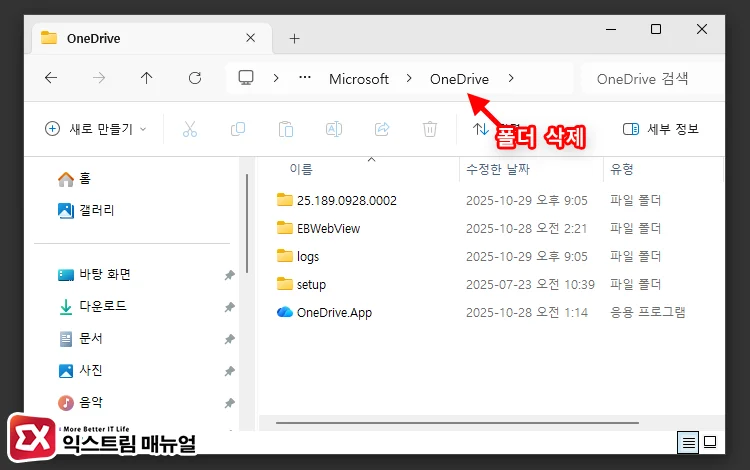This screenshot has width=750, height=470.
Task: Select Microsoft in the address path
Action: (x=359, y=79)
